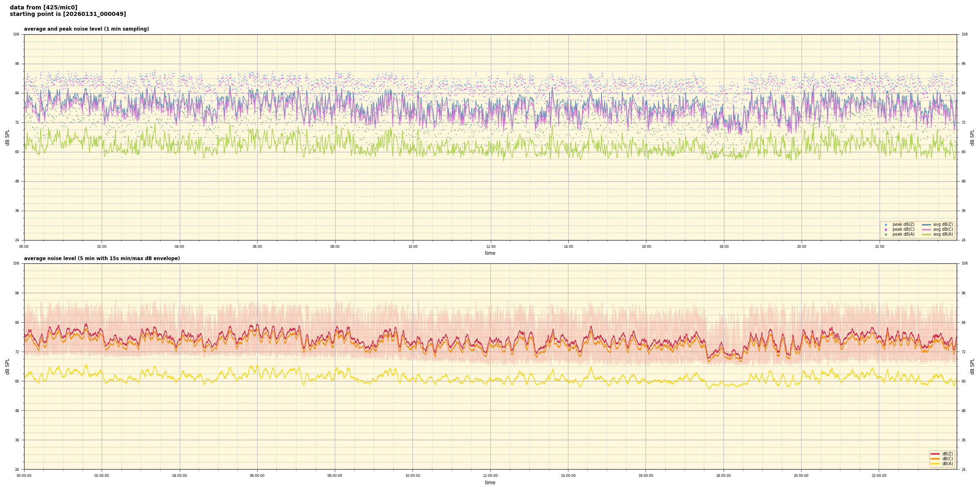Image resolution: width=980 pixels, height=490 pixels.
Task: Click the peak dB(C) magenta legend marker
Action: pyautogui.click(x=886, y=229)
